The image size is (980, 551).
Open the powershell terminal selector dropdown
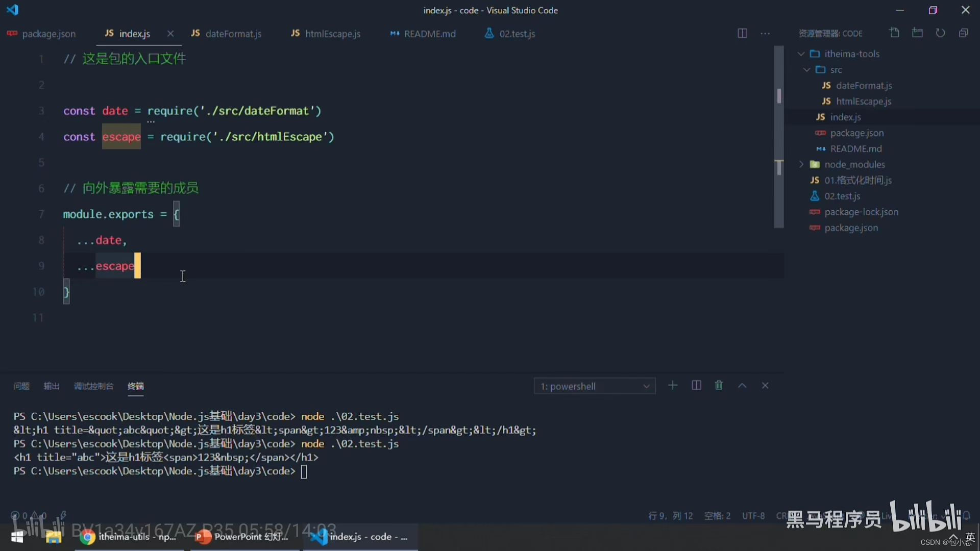point(595,386)
